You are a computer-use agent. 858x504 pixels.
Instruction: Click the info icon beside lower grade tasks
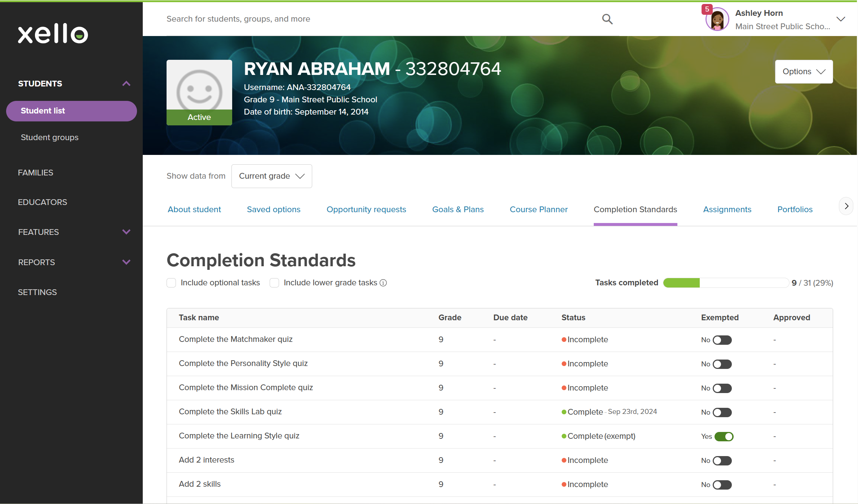point(383,283)
